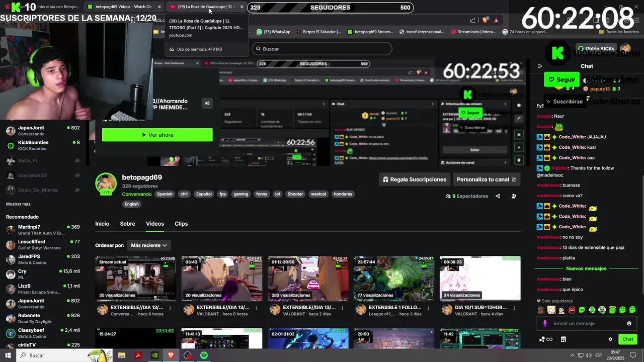Switch to betopagd69 Videos browser tab
The height and width of the screenshot is (362, 644).
coord(123,7)
